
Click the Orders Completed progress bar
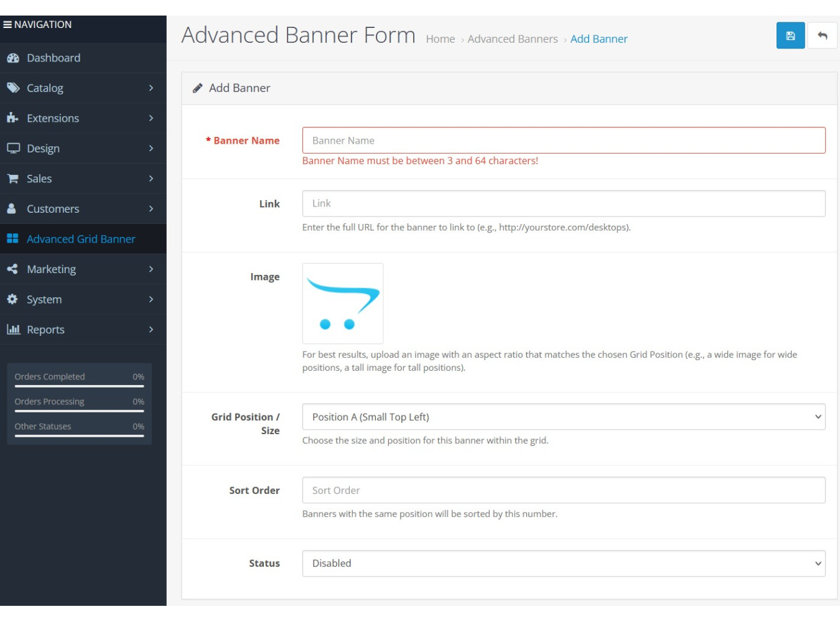point(79,386)
